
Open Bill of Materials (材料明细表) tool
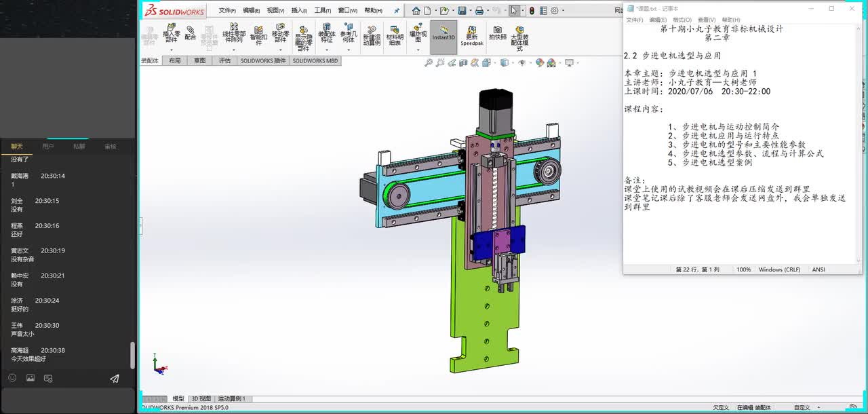click(x=395, y=35)
